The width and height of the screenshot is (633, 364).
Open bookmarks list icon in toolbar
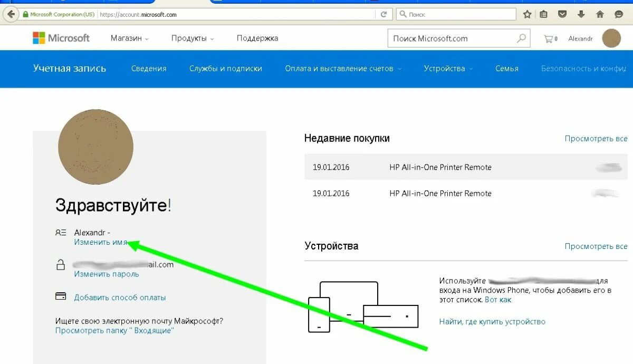tap(544, 14)
